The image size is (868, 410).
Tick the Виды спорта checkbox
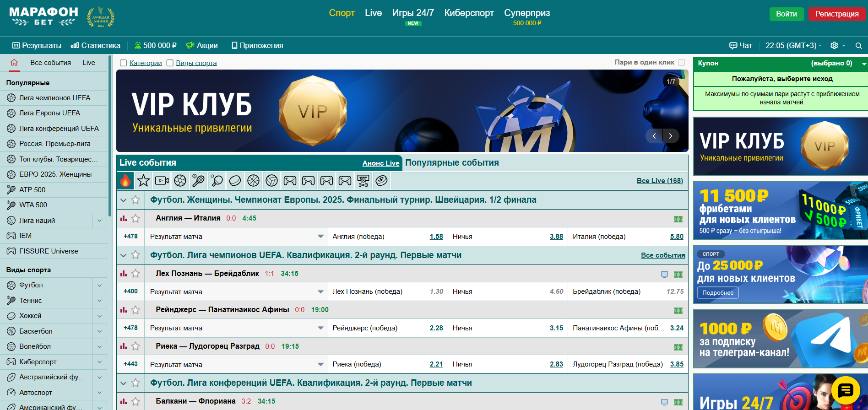(170, 63)
